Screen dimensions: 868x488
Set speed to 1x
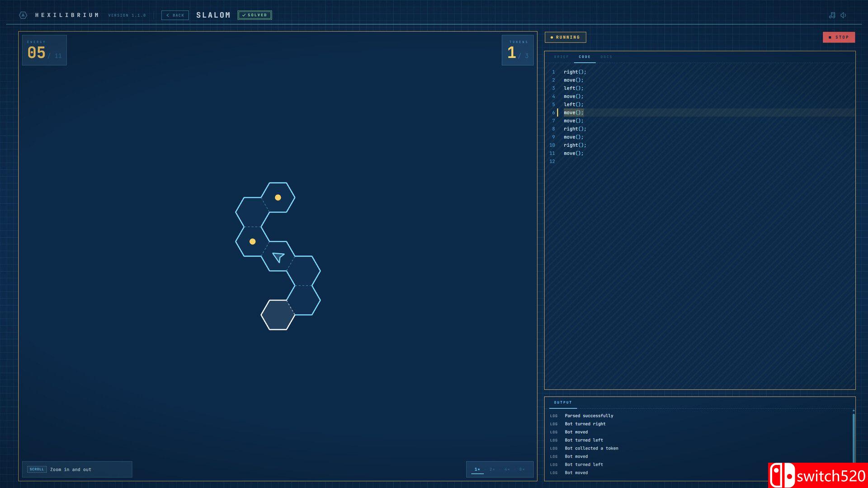[477, 469]
